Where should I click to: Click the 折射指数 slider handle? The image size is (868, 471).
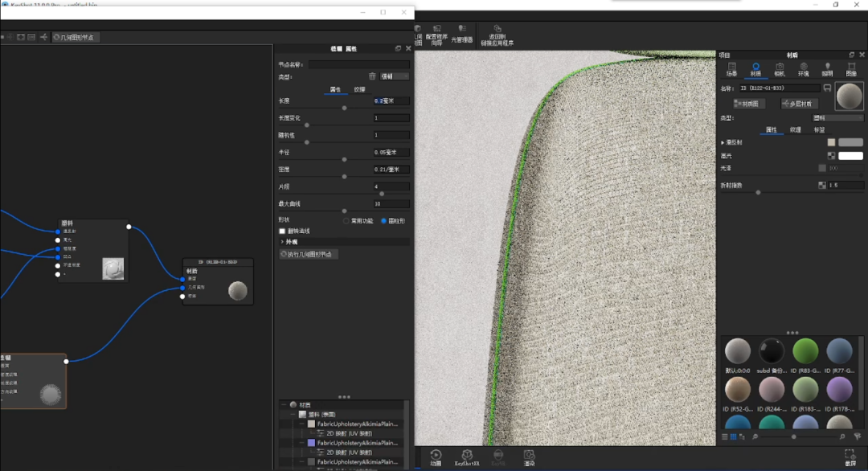point(759,193)
